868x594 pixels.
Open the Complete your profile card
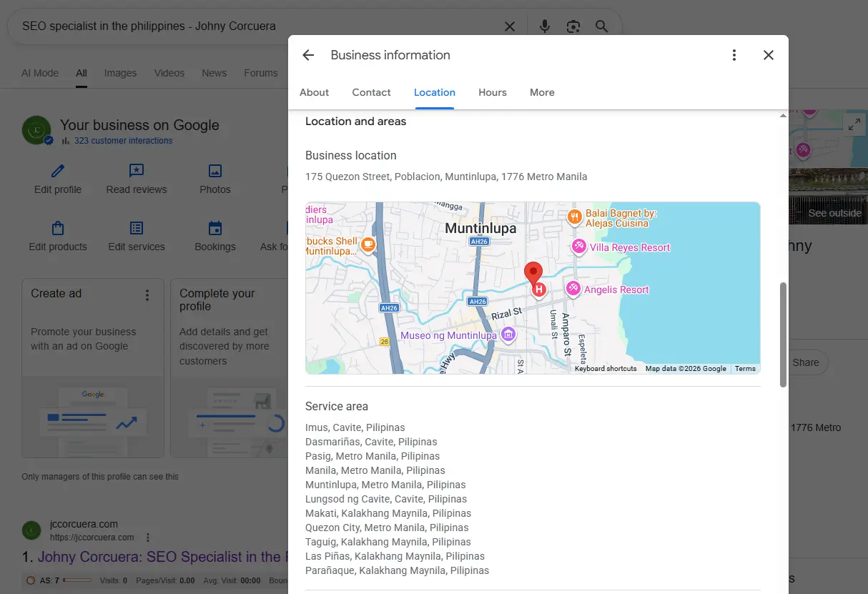[x=229, y=368]
